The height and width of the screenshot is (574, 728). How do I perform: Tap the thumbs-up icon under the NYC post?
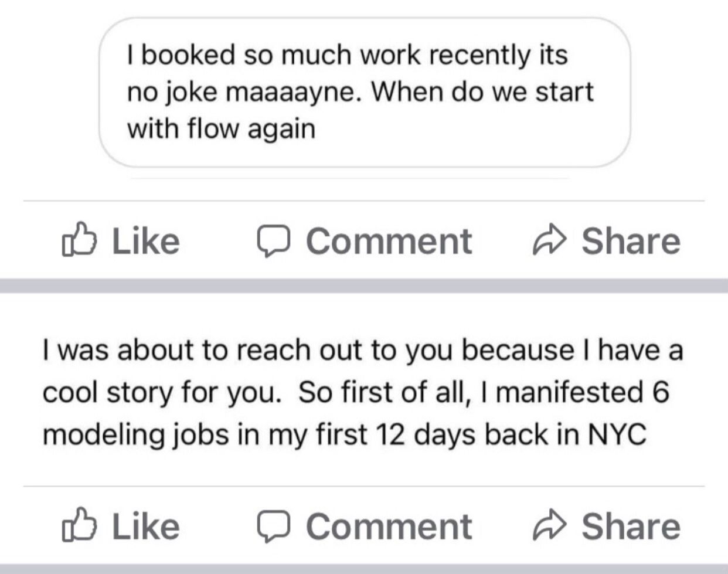point(77,525)
